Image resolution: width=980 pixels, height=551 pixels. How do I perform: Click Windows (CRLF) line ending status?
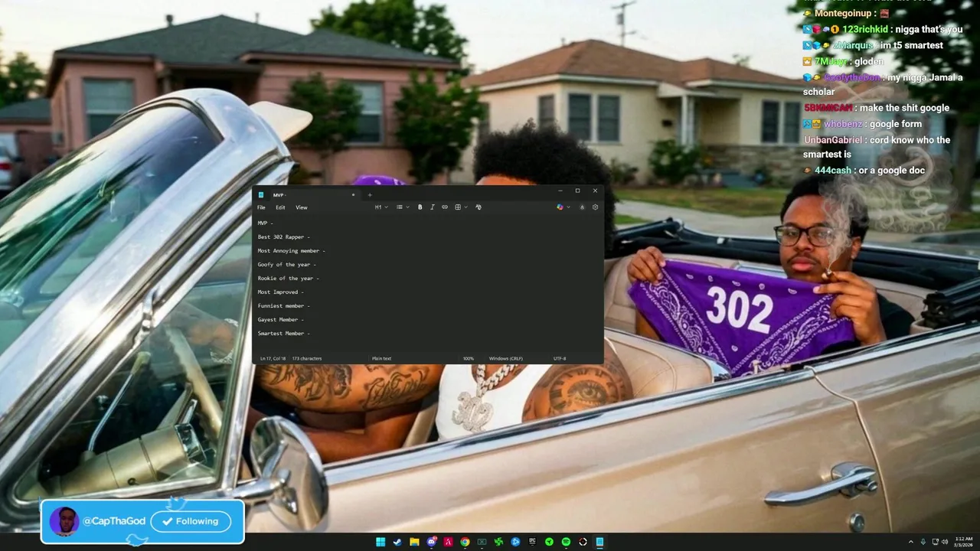(x=505, y=358)
